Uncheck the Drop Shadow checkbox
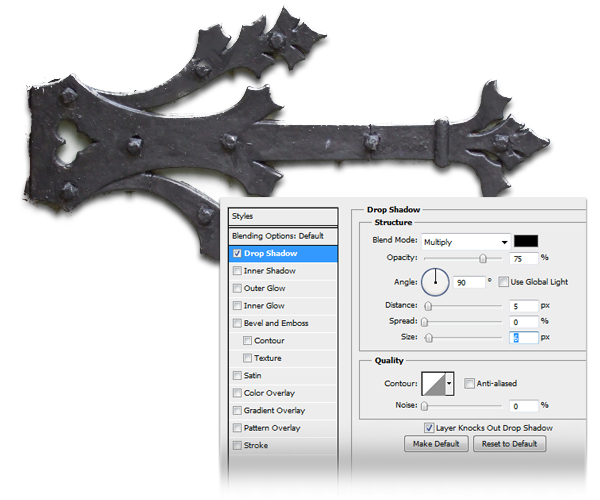This screenshot has width=600, height=500. (x=237, y=254)
